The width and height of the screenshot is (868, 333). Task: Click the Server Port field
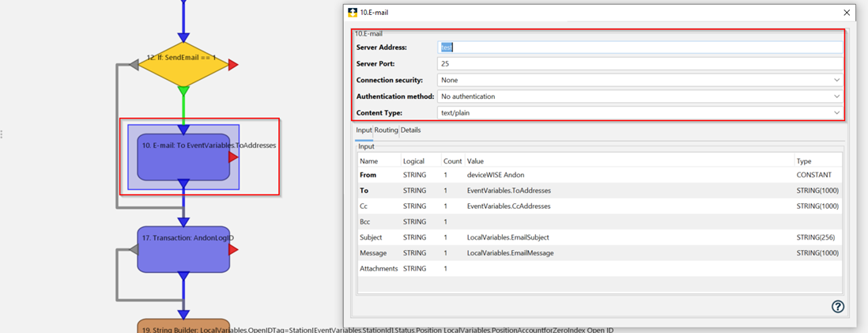(x=639, y=63)
